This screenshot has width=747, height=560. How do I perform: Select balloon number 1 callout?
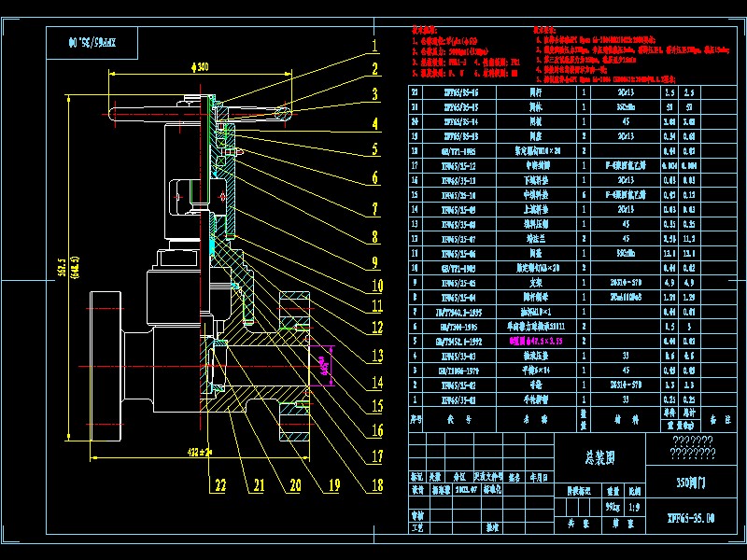pyautogui.click(x=375, y=44)
